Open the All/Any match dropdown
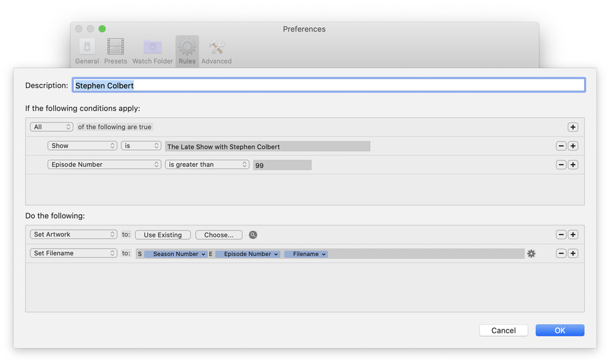Image resolution: width=610 pixels, height=364 pixels. (x=51, y=127)
